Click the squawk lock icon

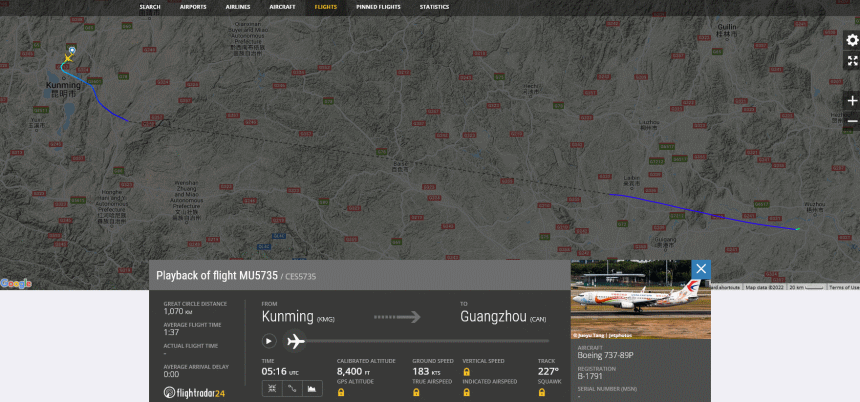pos(542,392)
